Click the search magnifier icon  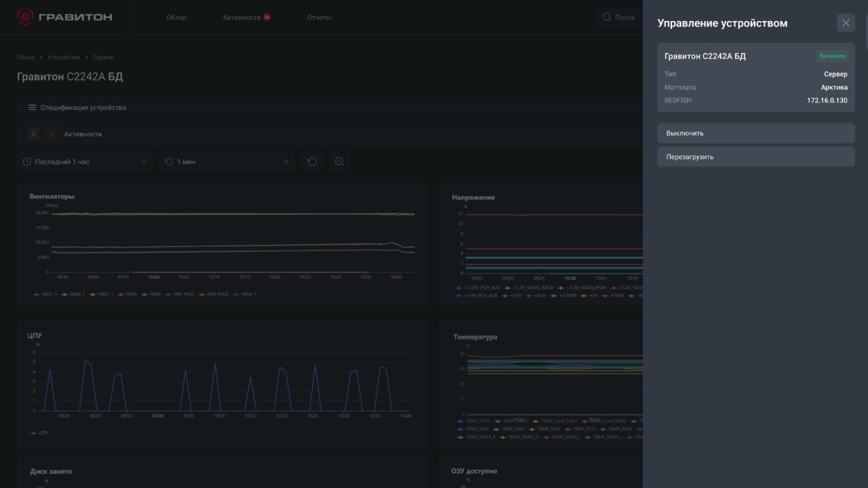pos(607,18)
